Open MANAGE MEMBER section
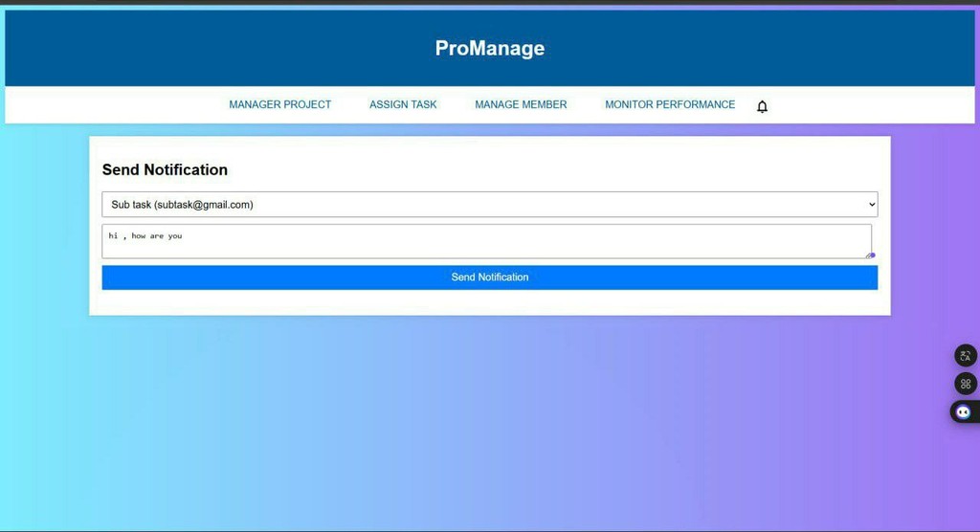The height and width of the screenshot is (532, 980). pyautogui.click(x=521, y=104)
